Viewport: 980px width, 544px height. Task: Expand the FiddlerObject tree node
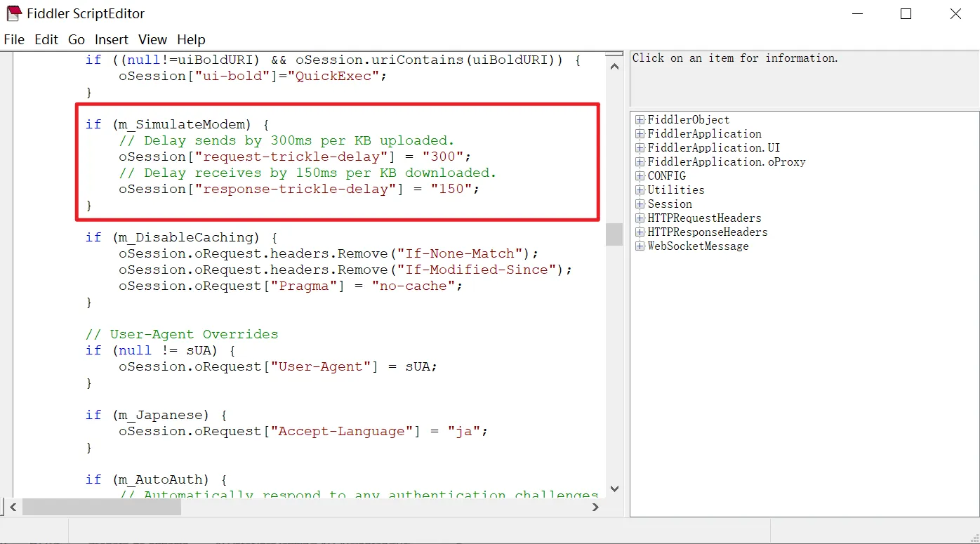coord(640,120)
